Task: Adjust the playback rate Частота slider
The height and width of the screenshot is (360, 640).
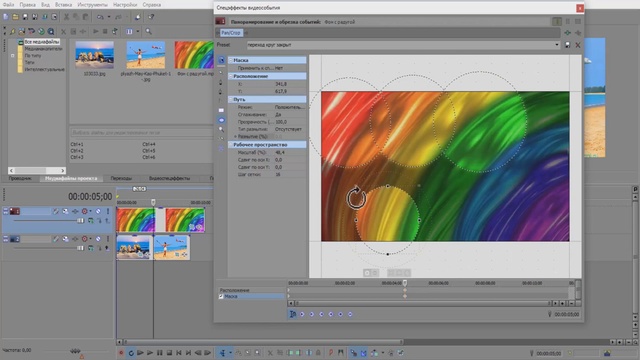Action: 75,351
